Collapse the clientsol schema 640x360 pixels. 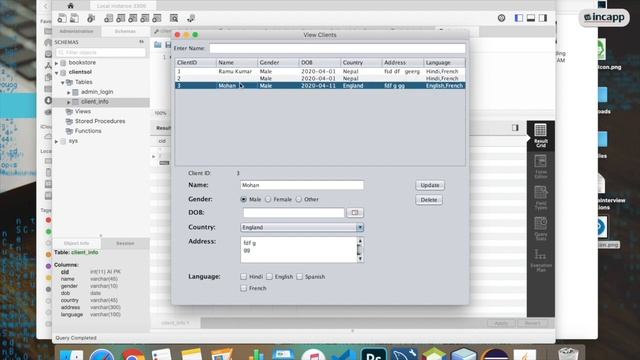(56, 73)
